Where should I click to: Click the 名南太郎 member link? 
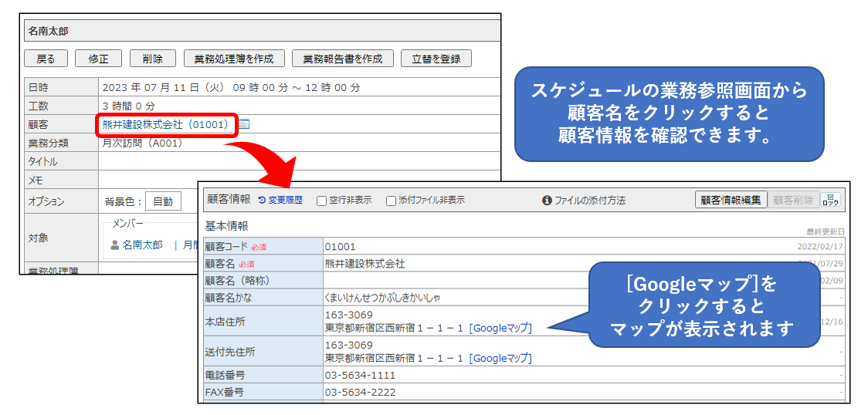142,245
